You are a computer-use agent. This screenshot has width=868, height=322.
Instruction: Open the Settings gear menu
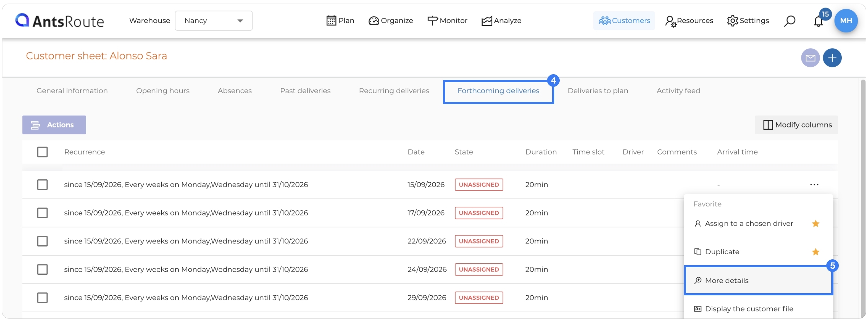coord(748,21)
